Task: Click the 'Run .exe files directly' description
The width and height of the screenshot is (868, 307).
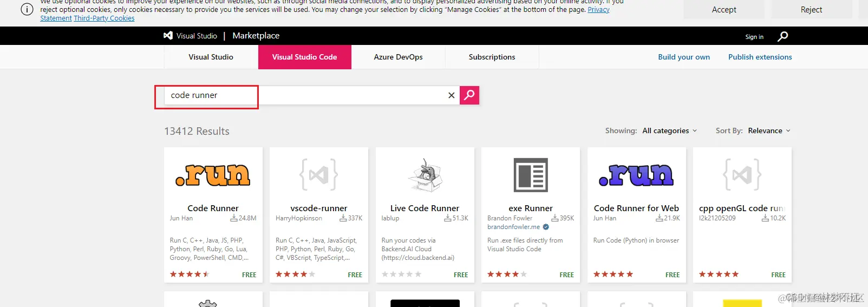Action: click(525, 245)
